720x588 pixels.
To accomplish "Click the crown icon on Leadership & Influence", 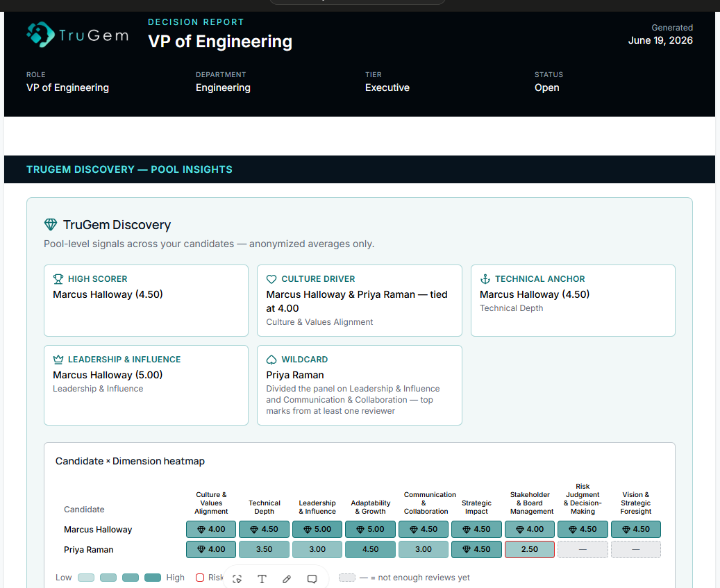I will pos(58,360).
